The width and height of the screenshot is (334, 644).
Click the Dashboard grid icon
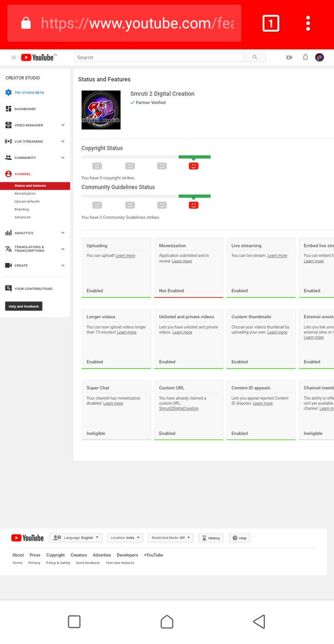[8, 109]
